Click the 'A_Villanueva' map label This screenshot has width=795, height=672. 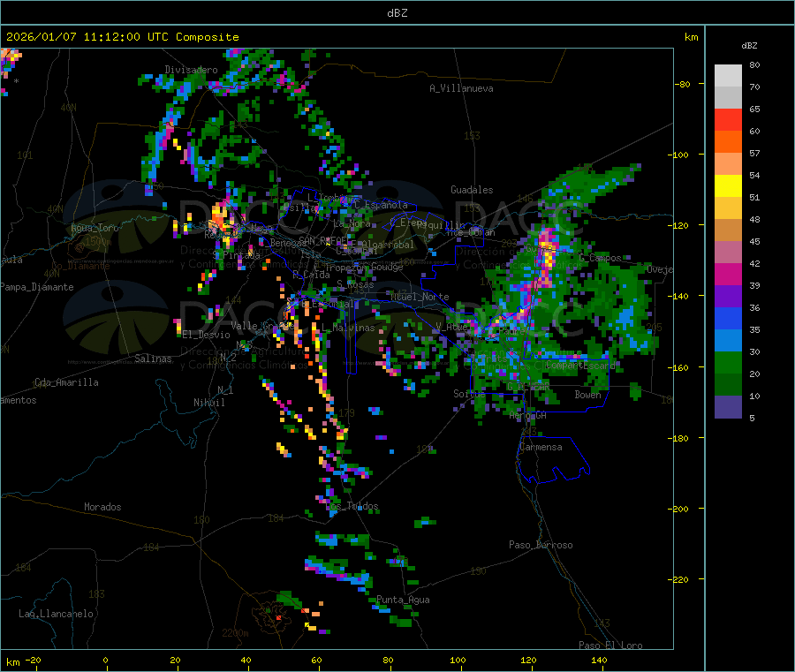coord(461,88)
